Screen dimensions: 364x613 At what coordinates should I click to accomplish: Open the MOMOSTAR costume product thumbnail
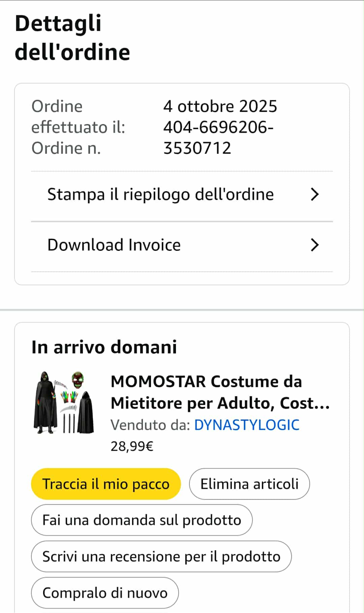(64, 403)
